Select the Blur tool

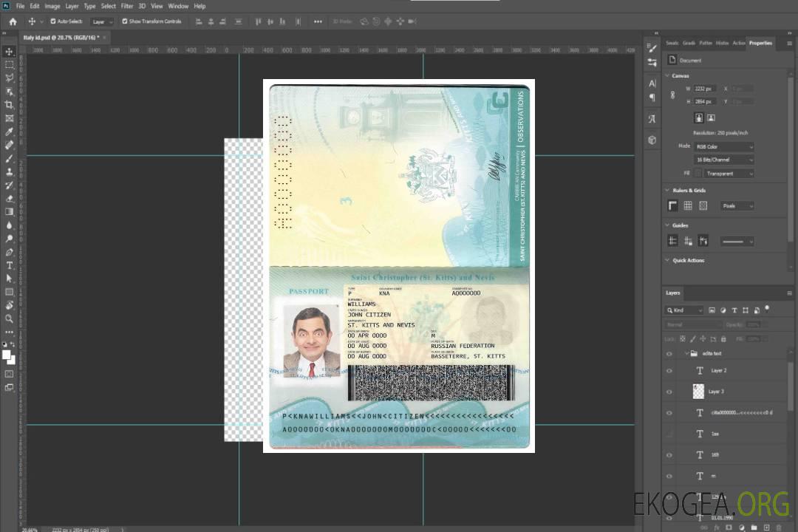pyautogui.click(x=9, y=225)
